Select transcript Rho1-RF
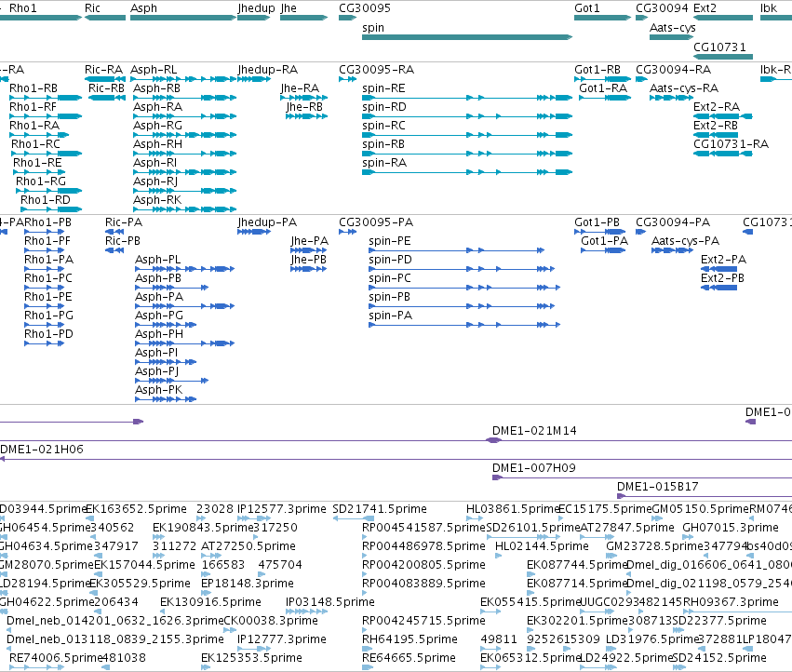Image resolution: width=792 pixels, height=672 pixels. [46, 116]
